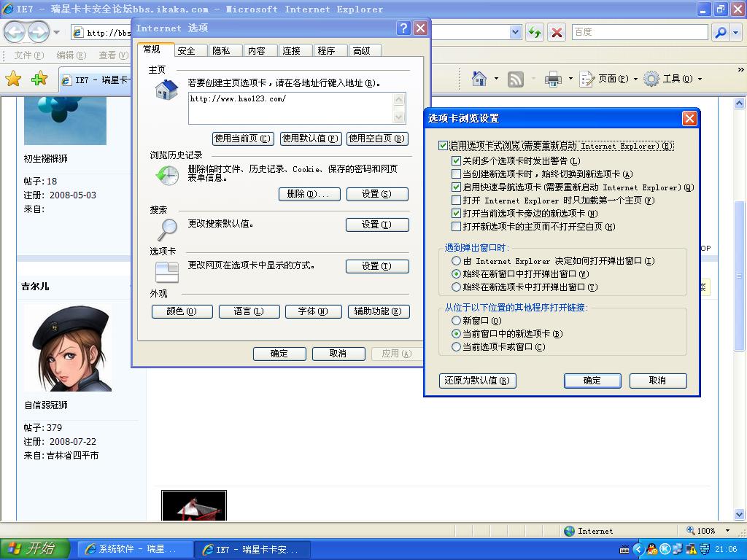This screenshot has width=747, height=560.
Task: Click the zoom level magnifier in status bar
Action: tap(690, 530)
